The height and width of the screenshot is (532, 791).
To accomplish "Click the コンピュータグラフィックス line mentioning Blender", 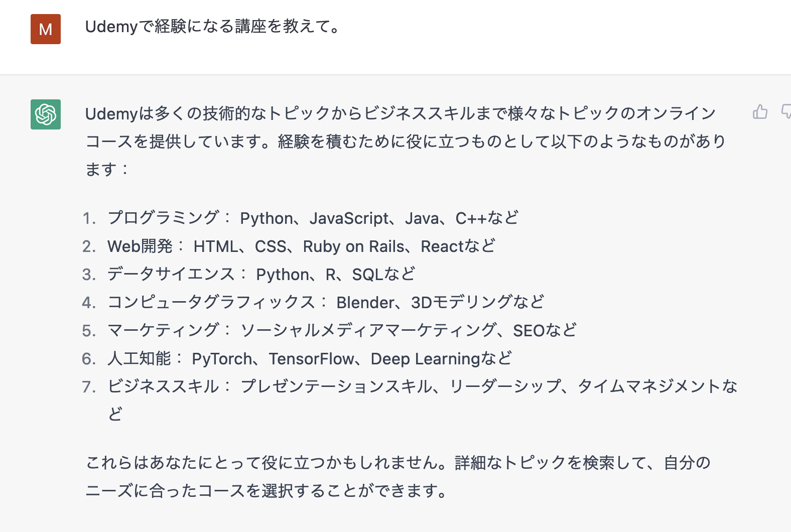I will [325, 302].
